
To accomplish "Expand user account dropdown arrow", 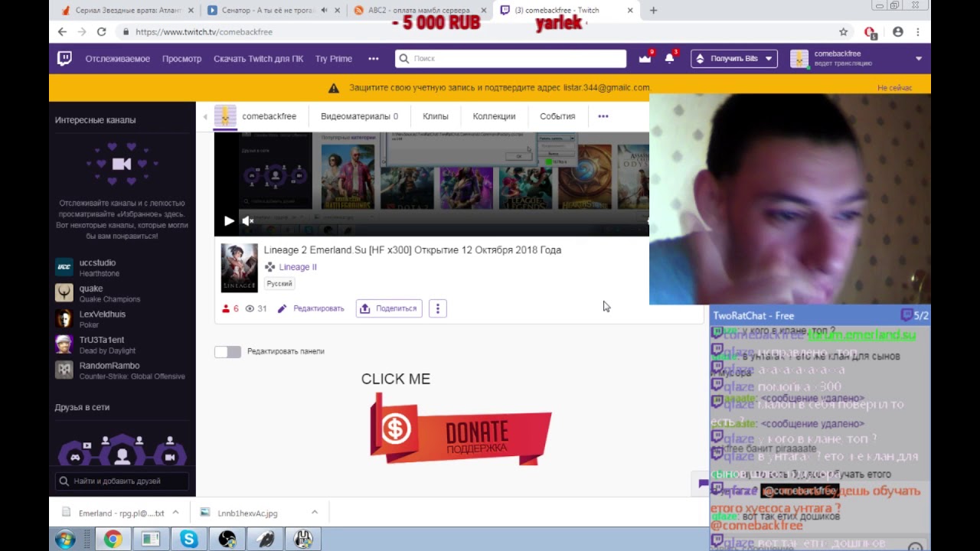I will pyautogui.click(x=919, y=58).
